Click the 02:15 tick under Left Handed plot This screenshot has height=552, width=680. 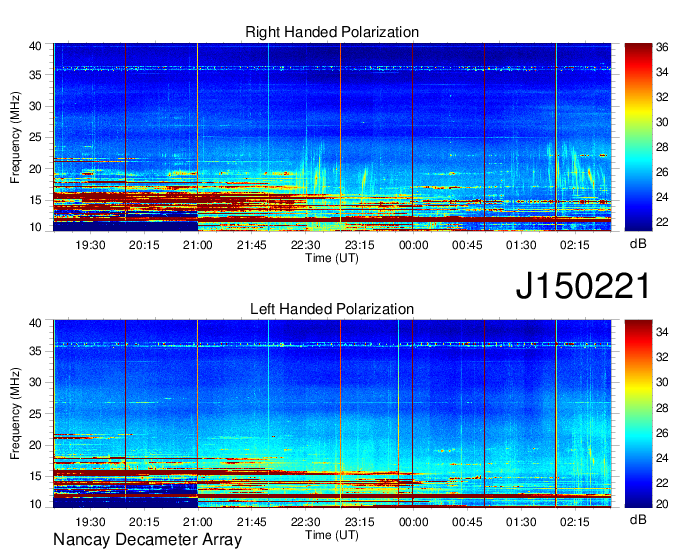[575, 522]
